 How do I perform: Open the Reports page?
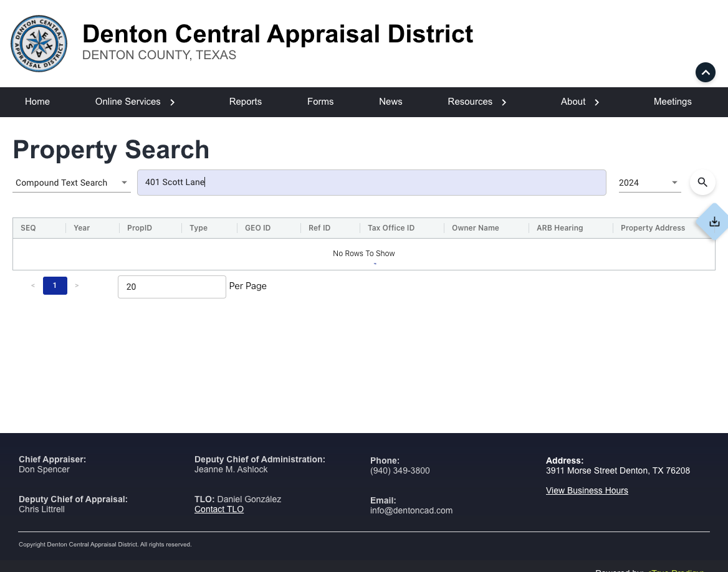tap(245, 102)
